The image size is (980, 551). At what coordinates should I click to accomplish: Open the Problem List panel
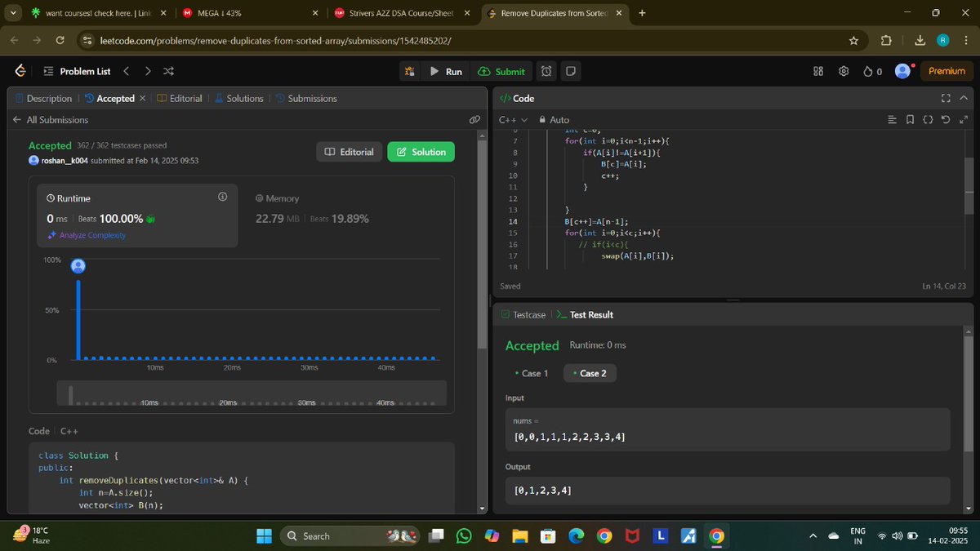point(77,71)
